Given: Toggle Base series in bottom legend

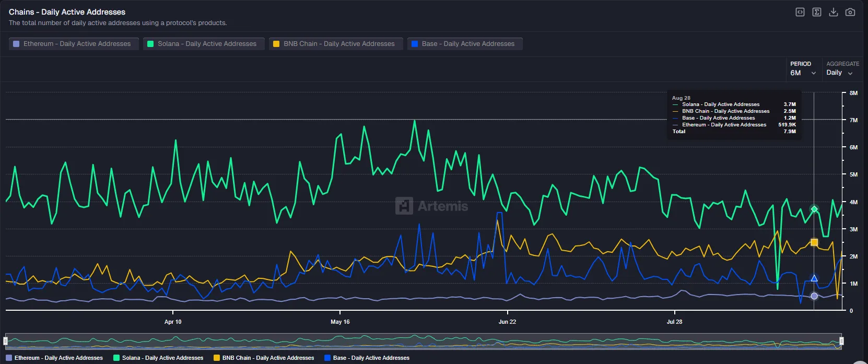Looking at the screenshot, I should tap(367, 358).
